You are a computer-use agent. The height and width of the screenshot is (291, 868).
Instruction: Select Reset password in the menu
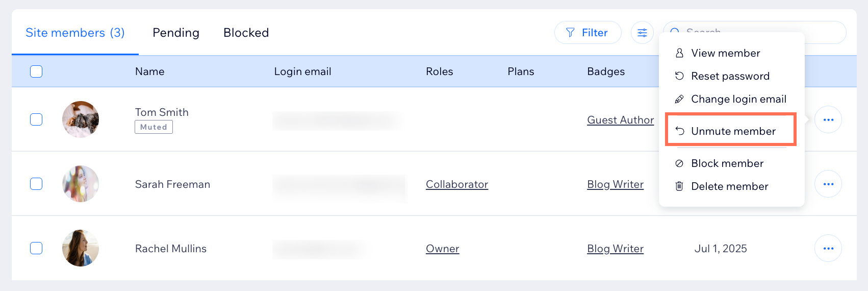pos(731,76)
